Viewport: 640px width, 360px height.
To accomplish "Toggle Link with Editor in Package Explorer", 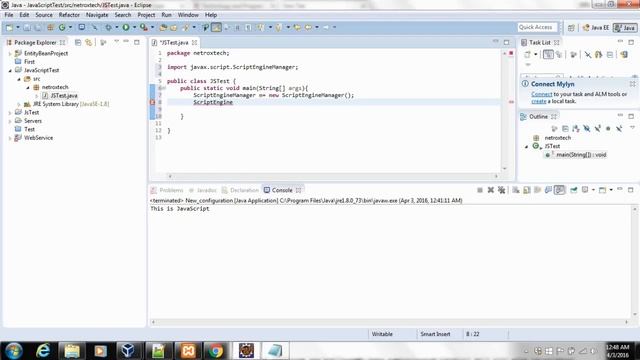I will (x=89, y=42).
